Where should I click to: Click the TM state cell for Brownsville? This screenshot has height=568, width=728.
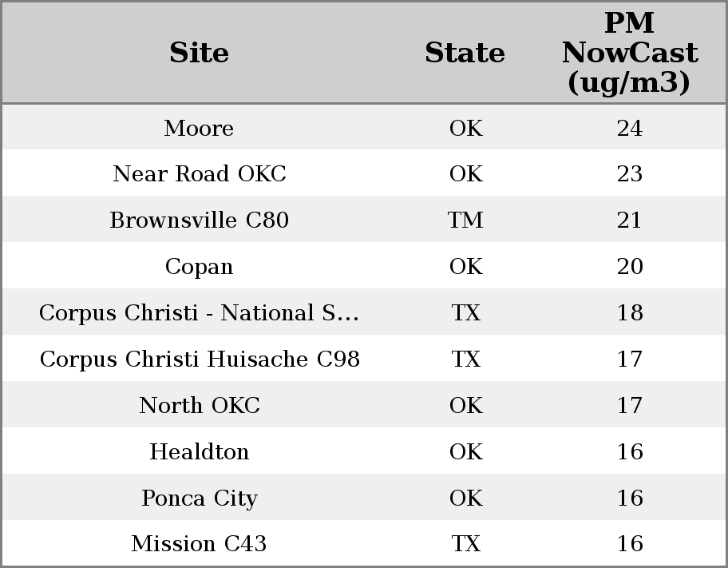coord(465,220)
